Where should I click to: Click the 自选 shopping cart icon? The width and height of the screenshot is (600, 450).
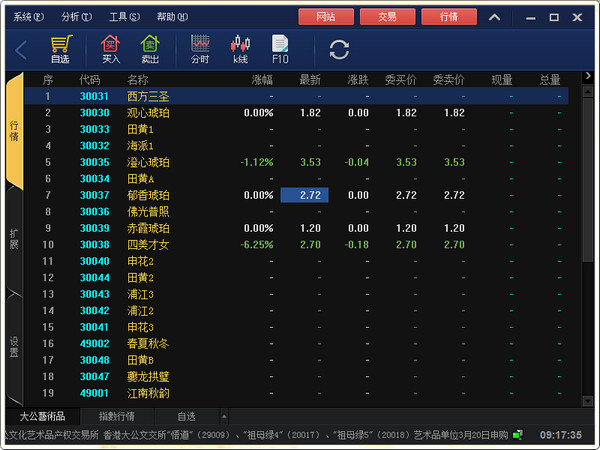[60, 49]
